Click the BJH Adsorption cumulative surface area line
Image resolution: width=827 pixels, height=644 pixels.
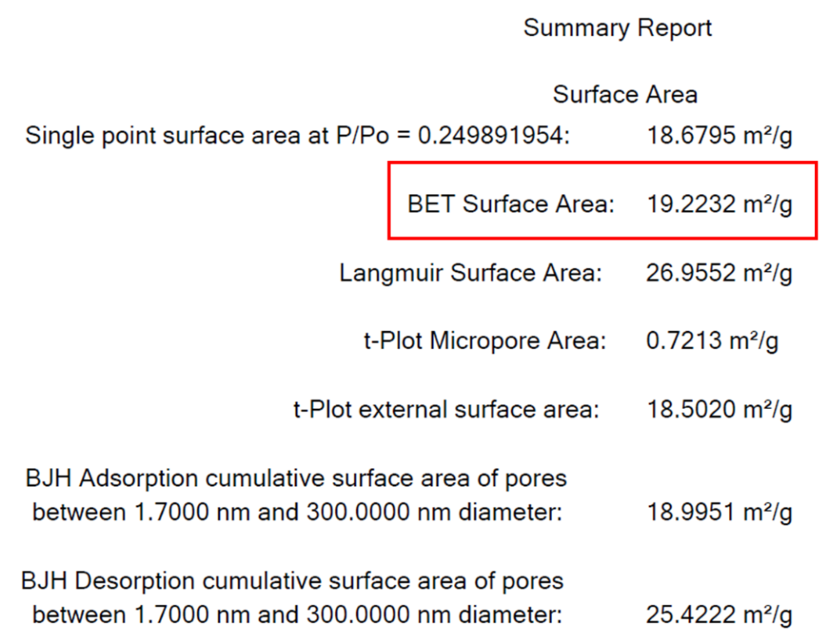295,479
